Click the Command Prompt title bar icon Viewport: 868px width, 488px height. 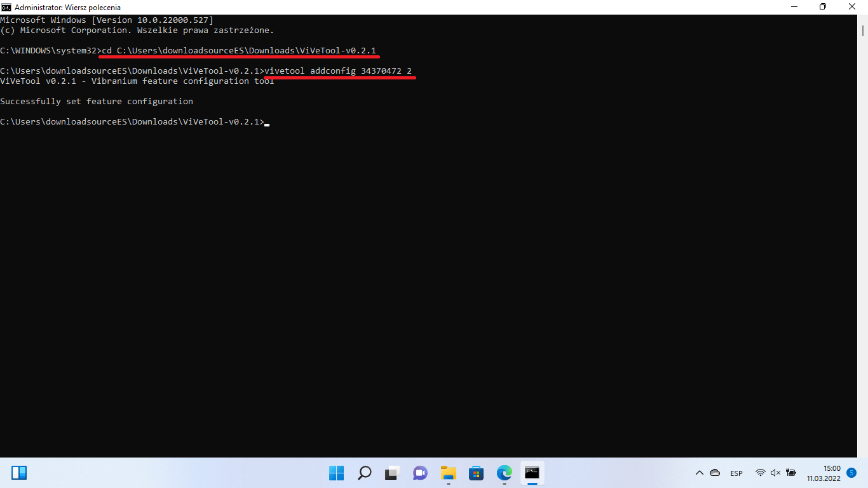click(x=6, y=7)
